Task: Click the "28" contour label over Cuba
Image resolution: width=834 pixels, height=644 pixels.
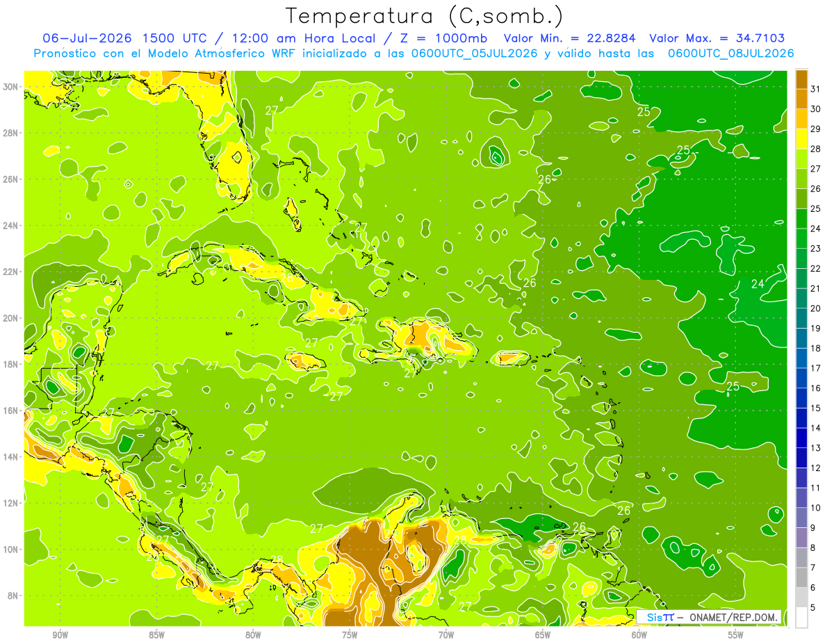Action: [x=286, y=277]
